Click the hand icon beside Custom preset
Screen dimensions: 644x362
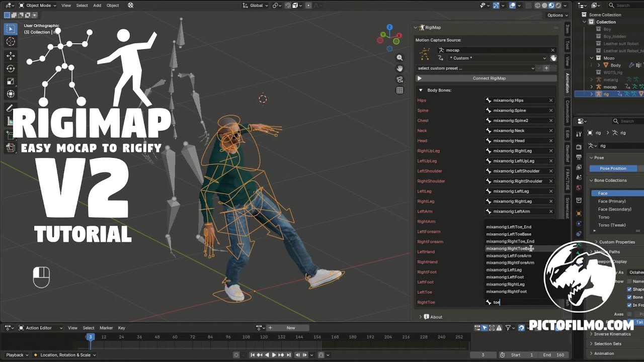[x=553, y=58]
